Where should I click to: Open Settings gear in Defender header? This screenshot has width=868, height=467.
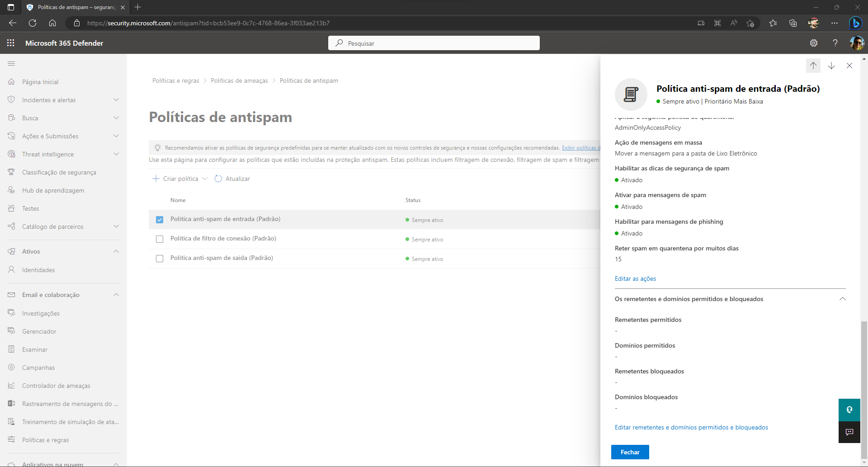click(x=814, y=43)
